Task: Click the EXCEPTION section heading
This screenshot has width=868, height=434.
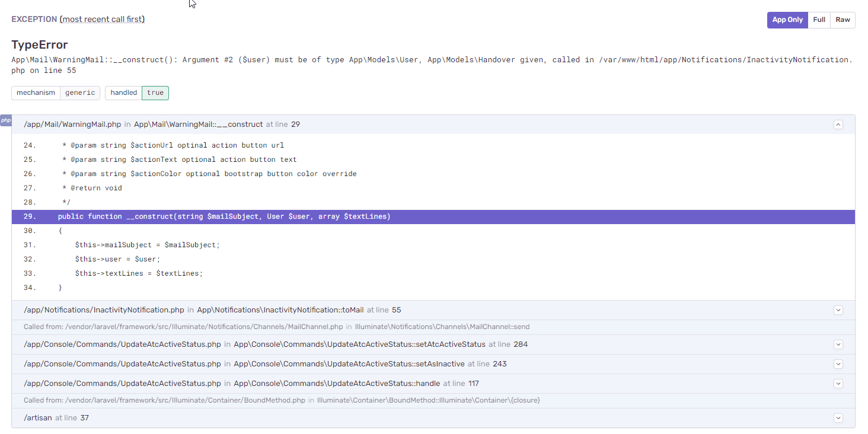Action: click(x=34, y=20)
